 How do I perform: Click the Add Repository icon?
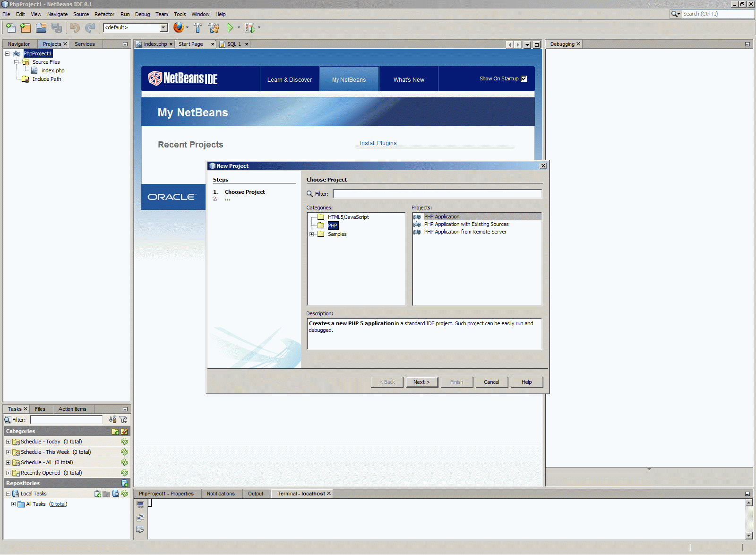point(125,483)
